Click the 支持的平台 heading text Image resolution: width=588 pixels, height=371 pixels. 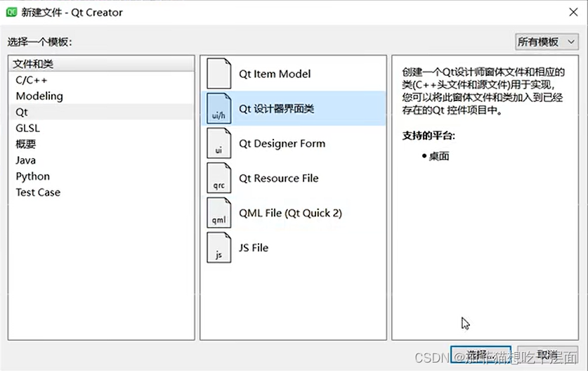(429, 136)
